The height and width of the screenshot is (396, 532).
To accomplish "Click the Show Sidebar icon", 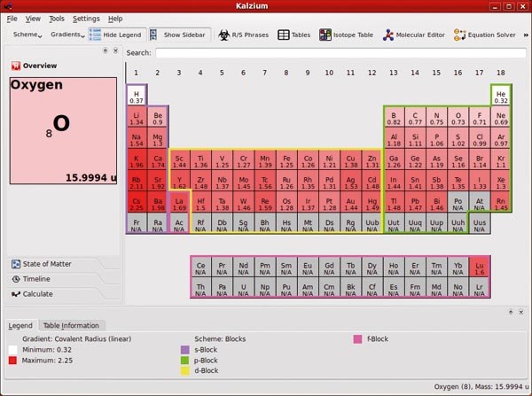I will [x=153, y=35].
